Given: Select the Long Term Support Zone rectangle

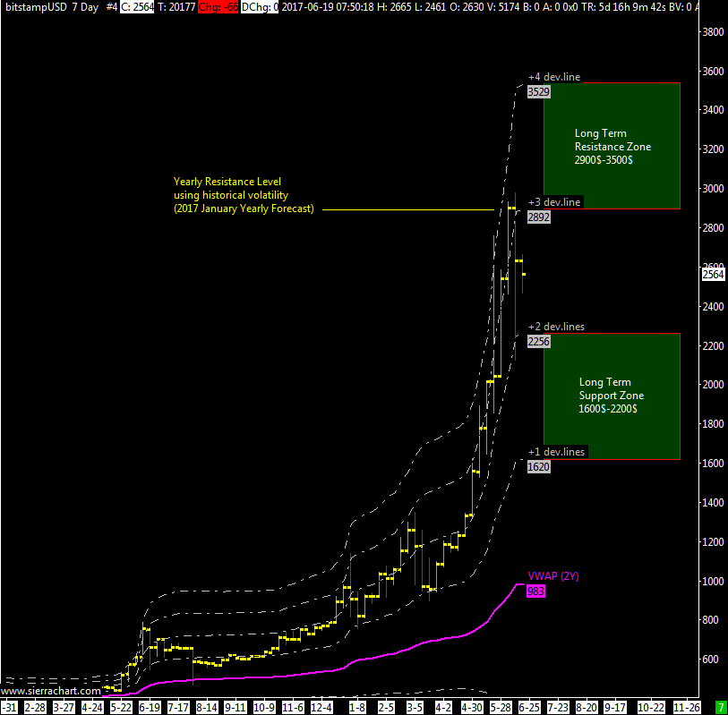Looking at the screenshot, I should (x=612, y=396).
